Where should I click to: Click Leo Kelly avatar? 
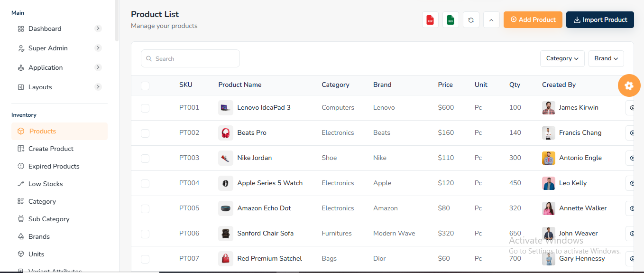point(549,183)
